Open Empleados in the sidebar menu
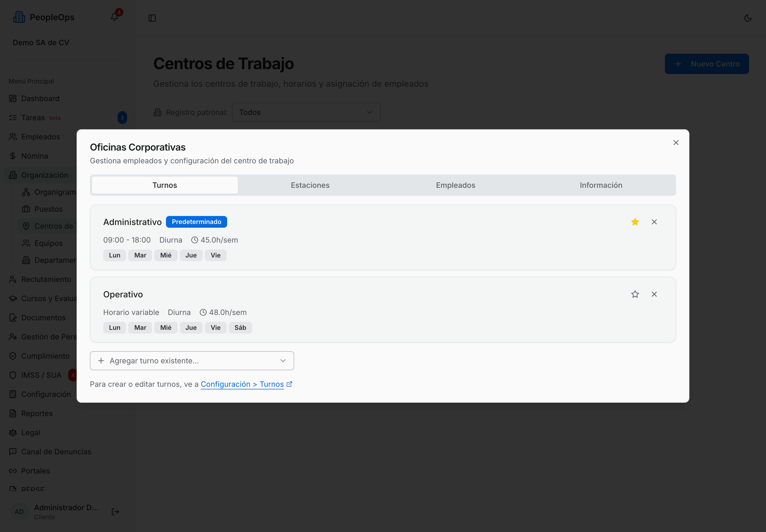 click(x=41, y=137)
